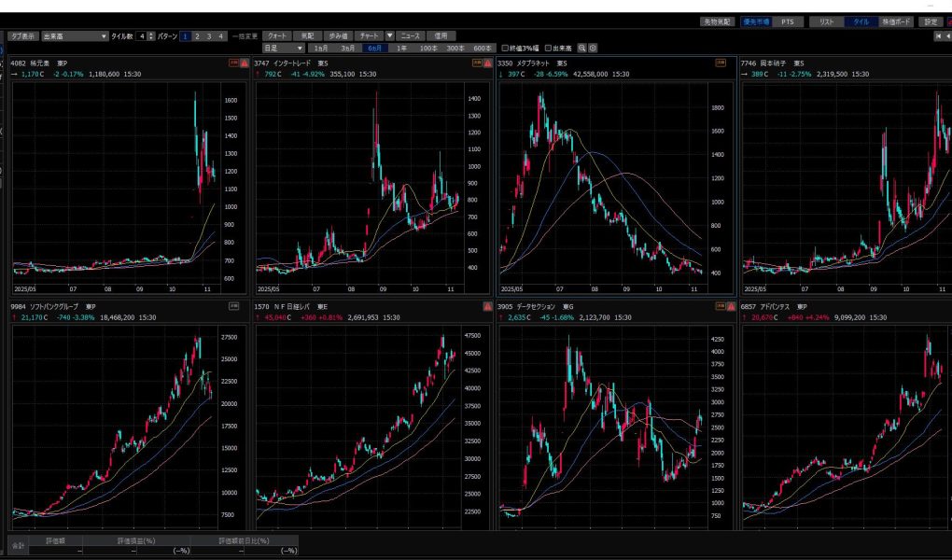Open the 出来高 sort dropdown
Viewport: 952px width, 560px height.
click(x=75, y=36)
